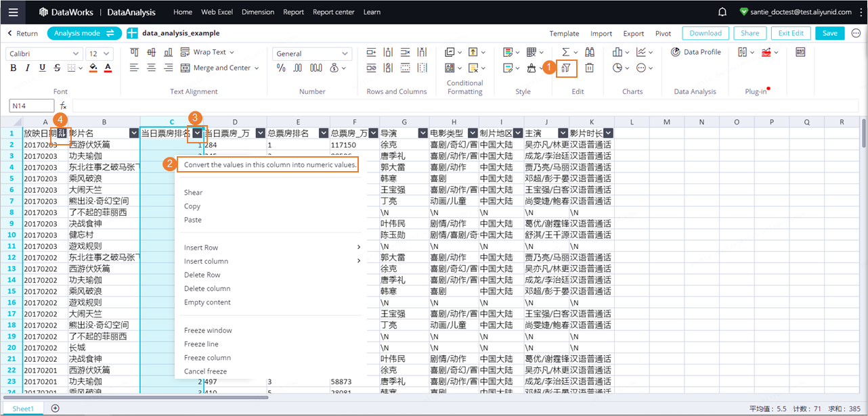Center-align text horizontally
868x416 pixels.
pos(151,68)
